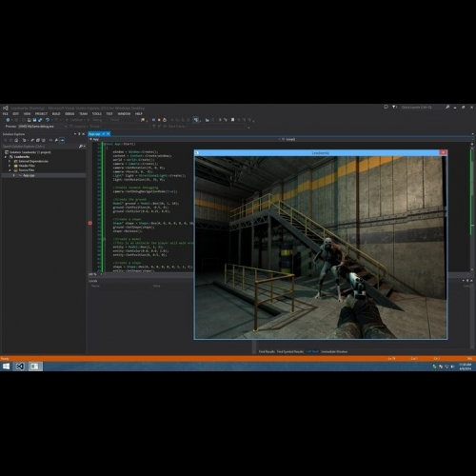Toggle auto-hide pin on Solution Explorer

tap(79, 134)
